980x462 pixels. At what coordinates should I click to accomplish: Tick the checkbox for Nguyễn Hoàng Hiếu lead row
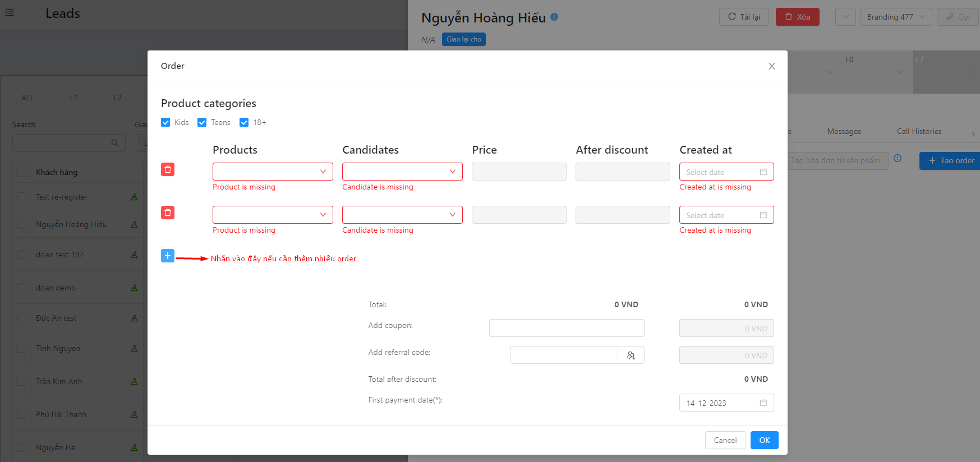pyautogui.click(x=22, y=224)
